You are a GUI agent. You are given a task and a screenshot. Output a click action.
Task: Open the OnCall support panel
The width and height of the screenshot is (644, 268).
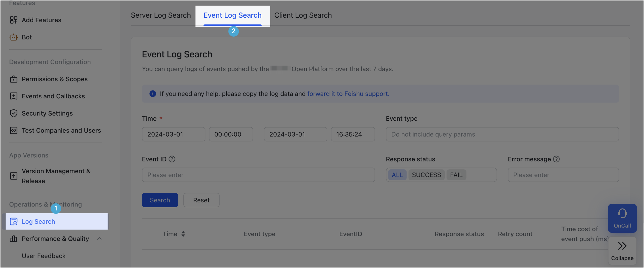click(622, 218)
